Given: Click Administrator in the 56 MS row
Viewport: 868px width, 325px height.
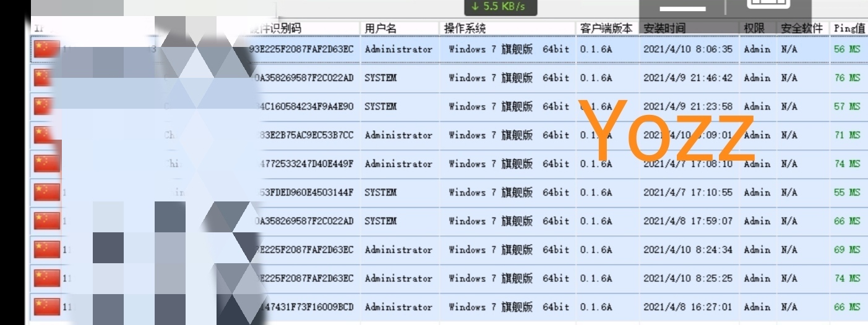Looking at the screenshot, I should click(398, 49).
